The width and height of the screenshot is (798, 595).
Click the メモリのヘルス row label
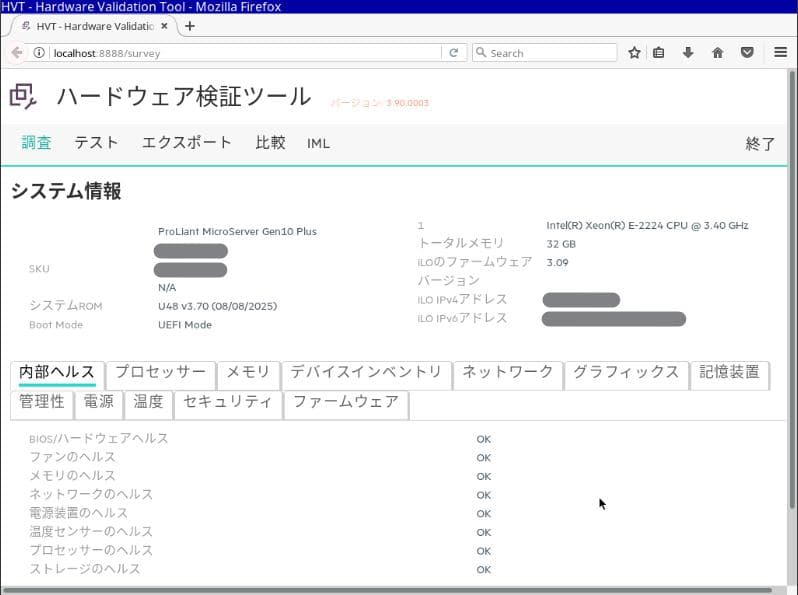tap(72, 476)
